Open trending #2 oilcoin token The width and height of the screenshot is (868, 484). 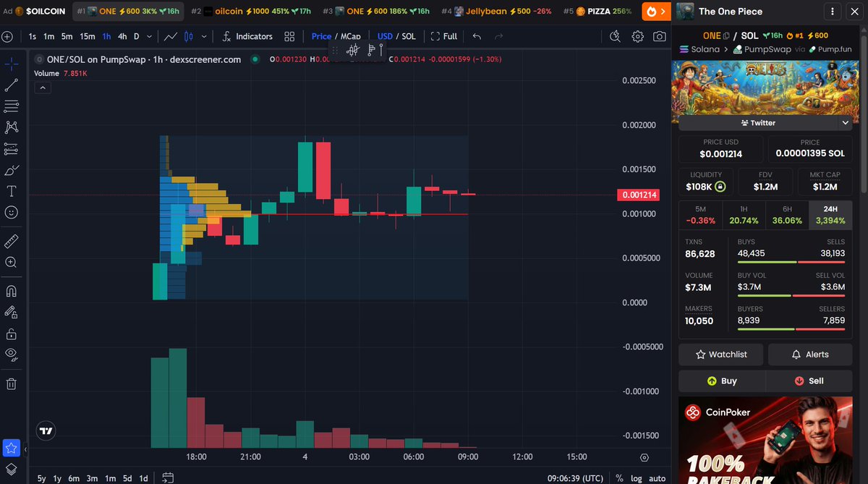pyautogui.click(x=252, y=12)
